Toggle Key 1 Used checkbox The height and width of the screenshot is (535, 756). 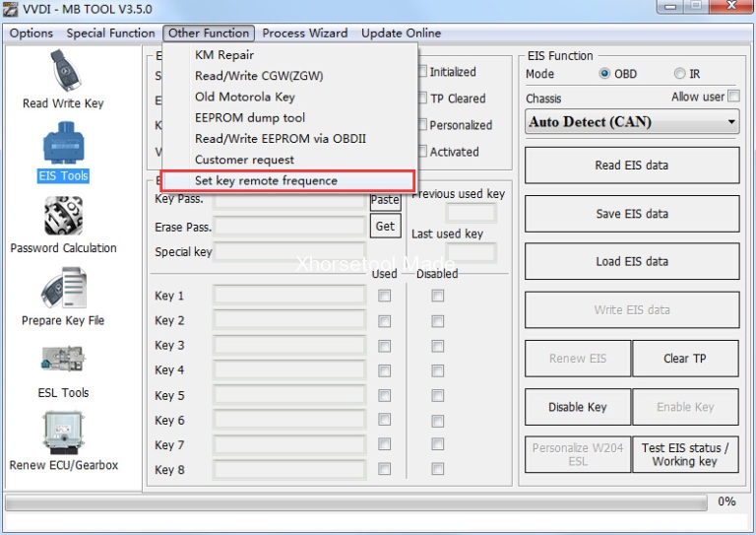385,296
